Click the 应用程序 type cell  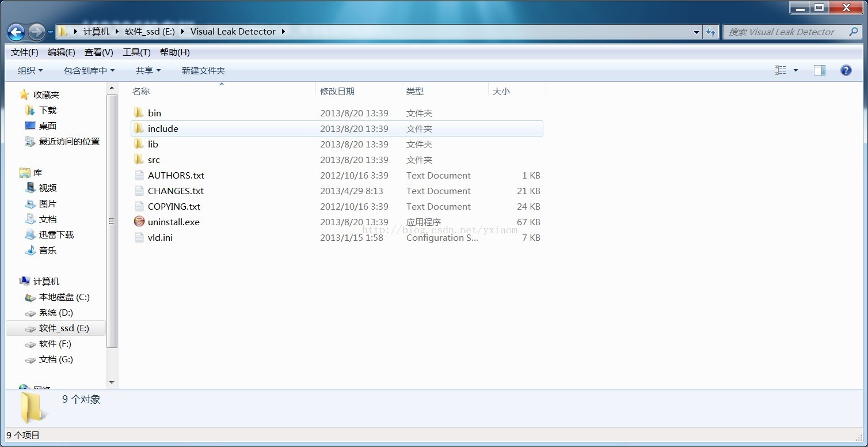point(424,222)
